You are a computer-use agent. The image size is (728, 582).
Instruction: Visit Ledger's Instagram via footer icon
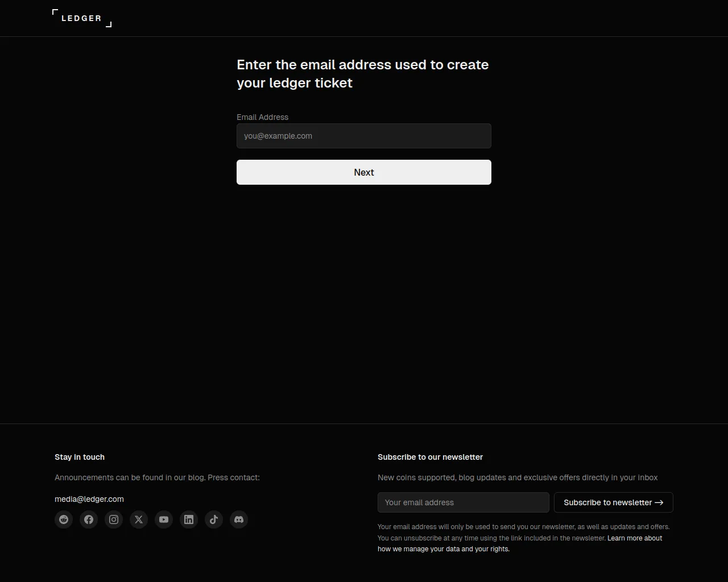tap(114, 519)
